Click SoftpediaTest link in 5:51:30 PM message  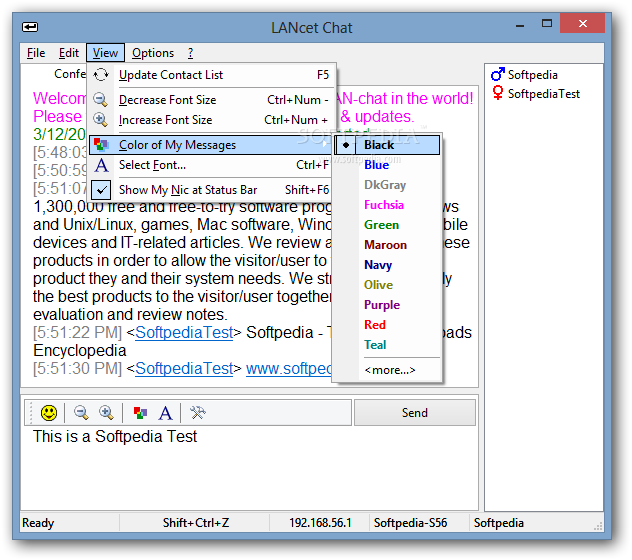[x=184, y=368]
